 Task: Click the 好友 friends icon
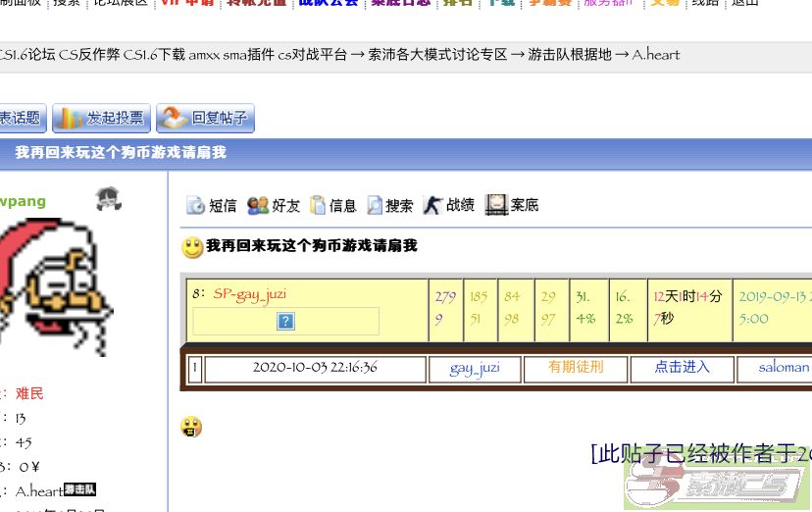(x=258, y=205)
